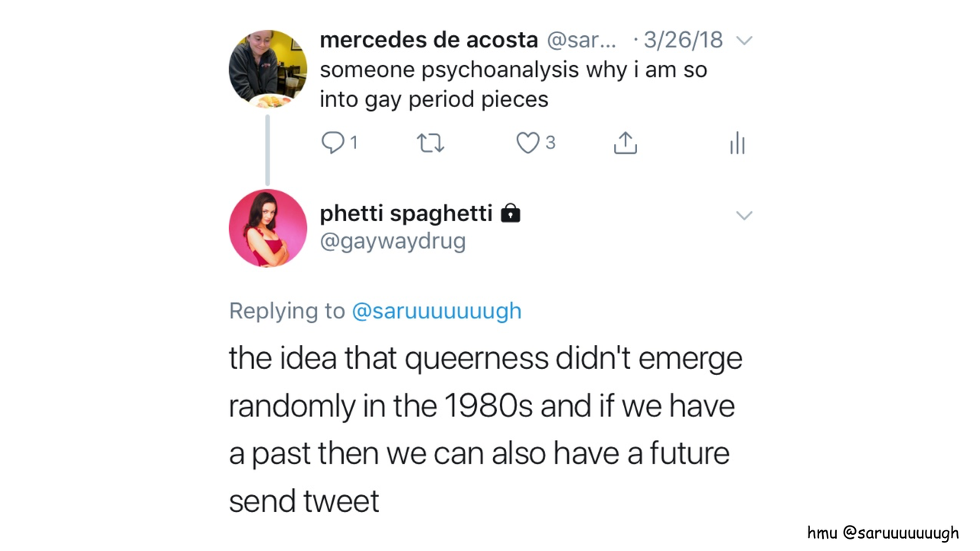The height and width of the screenshot is (551, 980).
Task: Open phetti spaghetti's pink profile picture
Action: pyautogui.click(x=268, y=228)
